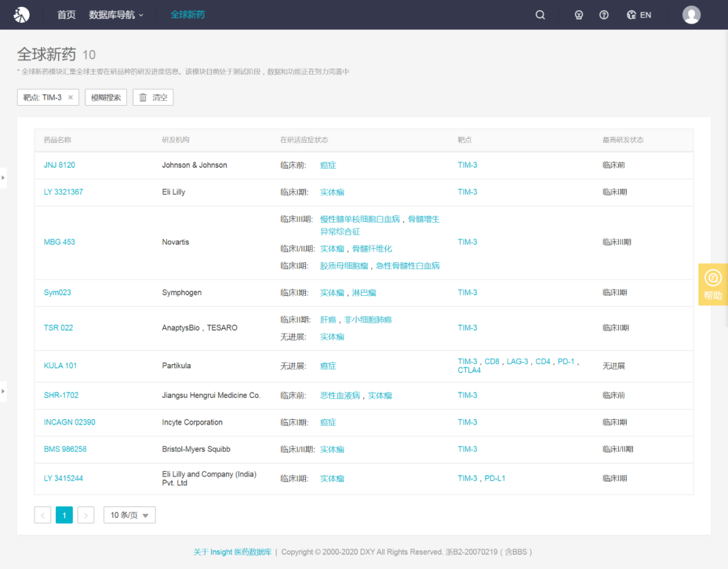Click CTLA4 target in KULA 101 row
The width and height of the screenshot is (728, 569).
pos(469,371)
